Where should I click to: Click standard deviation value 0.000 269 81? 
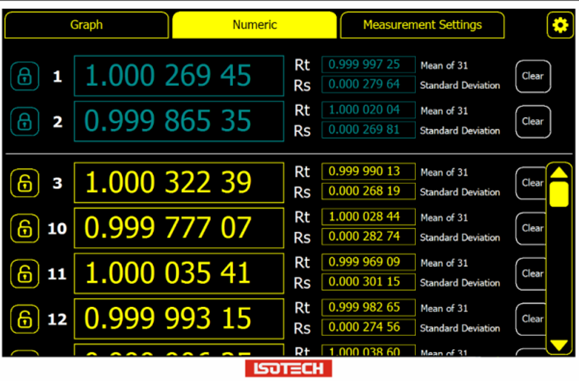coord(369,130)
